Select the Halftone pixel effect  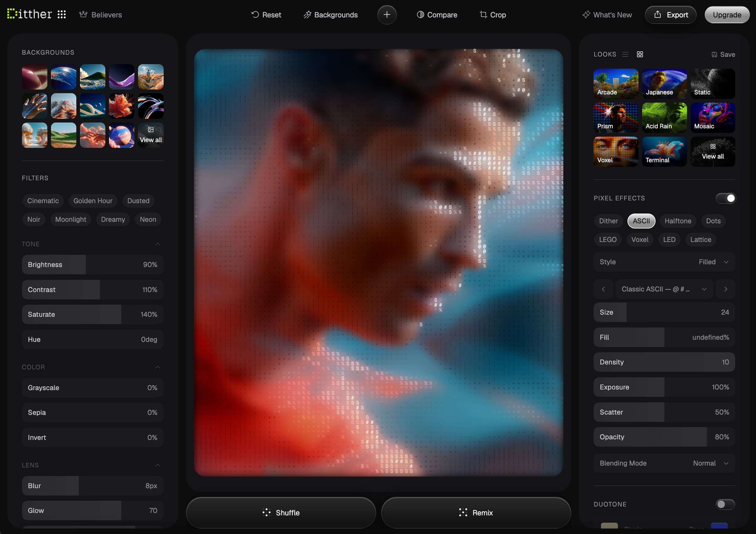coord(678,221)
